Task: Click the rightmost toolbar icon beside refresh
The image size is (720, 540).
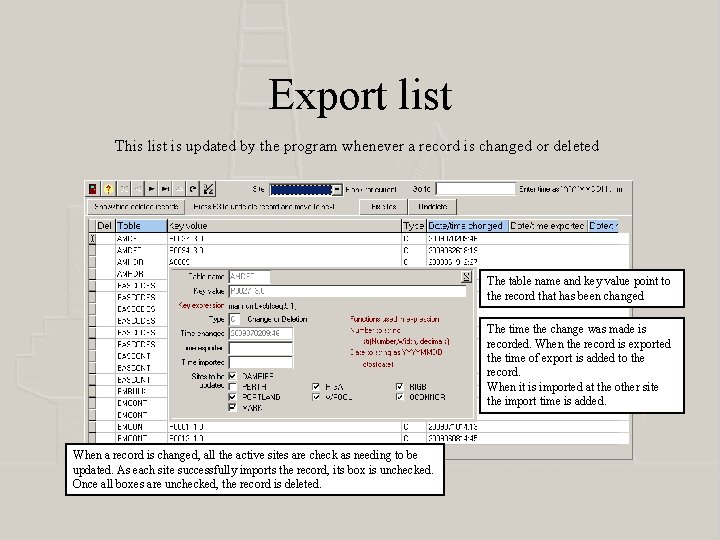Action: tap(208, 189)
